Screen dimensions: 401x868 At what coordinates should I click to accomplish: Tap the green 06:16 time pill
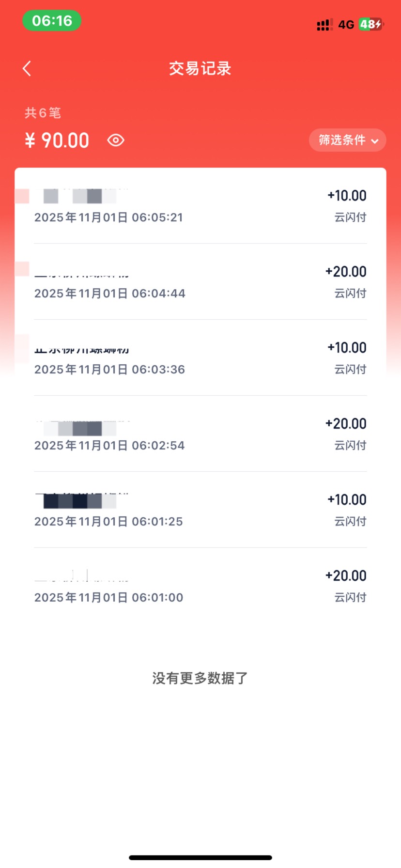click(52, 21)
